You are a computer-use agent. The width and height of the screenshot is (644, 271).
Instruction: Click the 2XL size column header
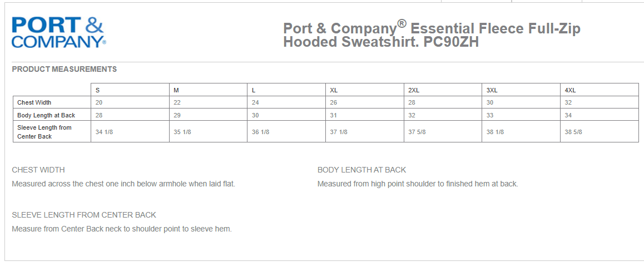(x=414, y=90)
